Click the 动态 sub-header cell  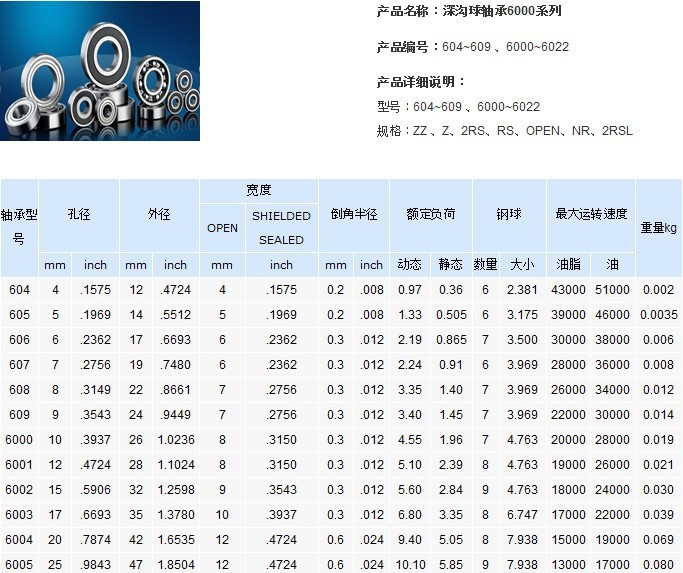[409, 265]
